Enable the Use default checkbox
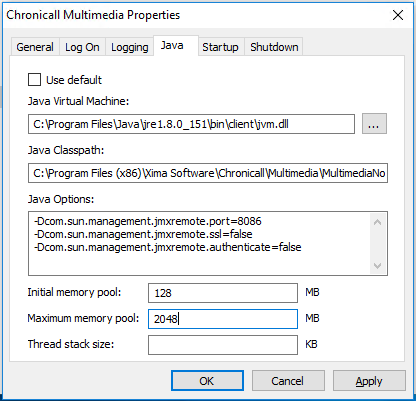This screenshot has width=416, height=401. 34,80
